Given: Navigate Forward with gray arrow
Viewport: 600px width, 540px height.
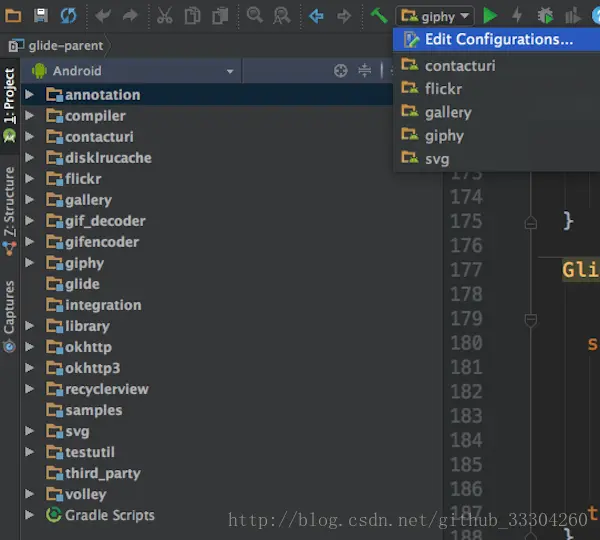Looking at the screenshot, I should click(344, 16).
